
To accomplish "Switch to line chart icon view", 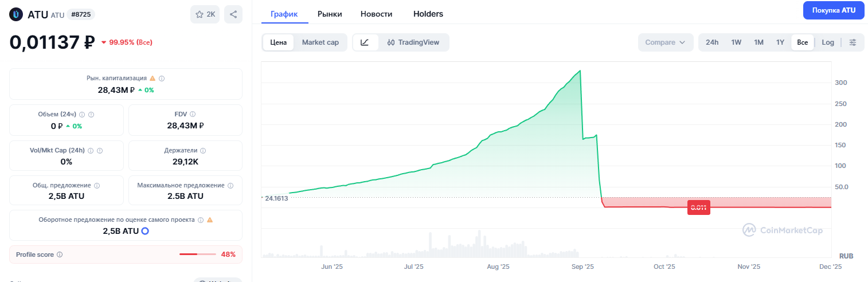I will pyautogui.click(x=365, y=42).
